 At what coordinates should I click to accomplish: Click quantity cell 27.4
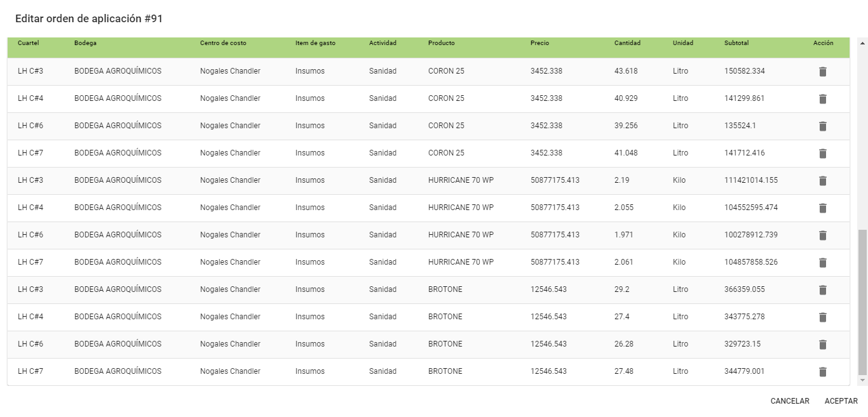pos(622,317)
